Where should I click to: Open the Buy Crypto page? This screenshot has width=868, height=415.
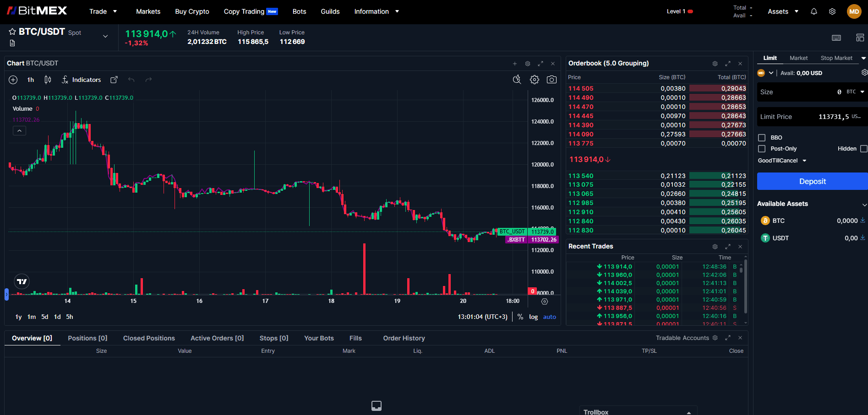[192, 11]
